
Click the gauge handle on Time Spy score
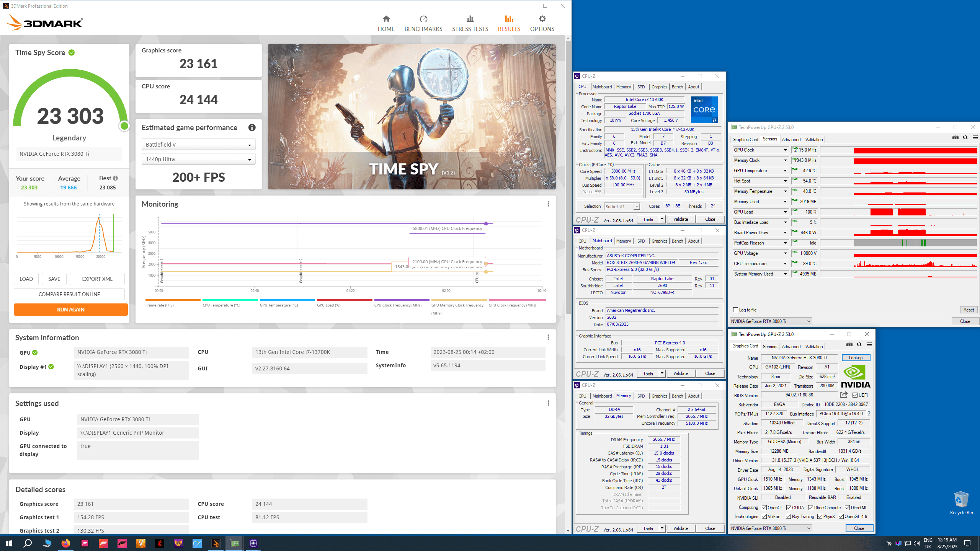pyautogui.click(x=124, y=126)
